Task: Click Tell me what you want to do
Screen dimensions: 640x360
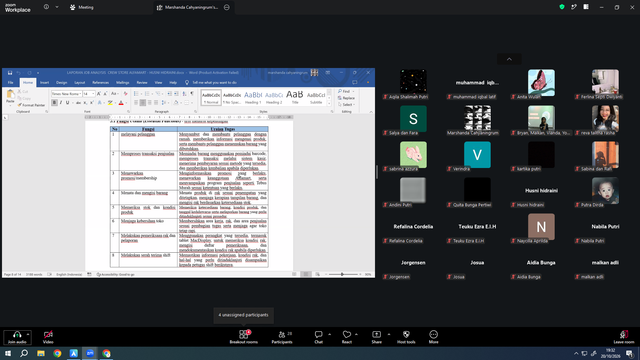Action: pyautogui.click(x=211, y=82)
